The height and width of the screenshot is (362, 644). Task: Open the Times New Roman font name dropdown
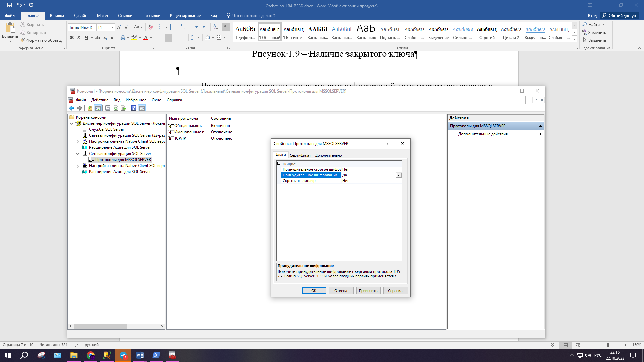tap(94, 27)
